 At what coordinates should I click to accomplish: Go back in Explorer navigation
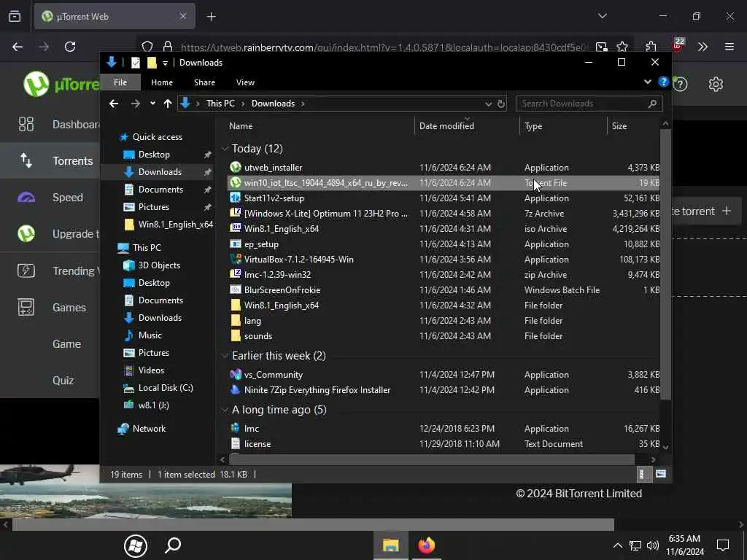point(113,104)
